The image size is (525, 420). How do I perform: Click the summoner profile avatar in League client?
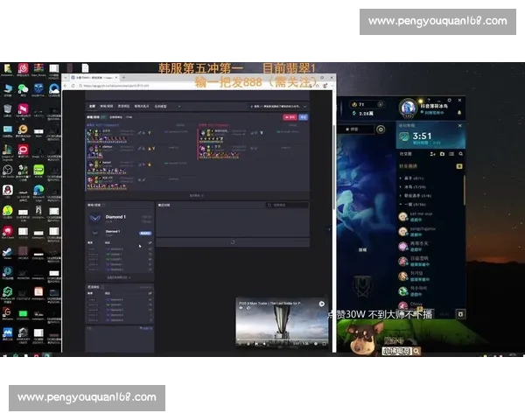407,108
